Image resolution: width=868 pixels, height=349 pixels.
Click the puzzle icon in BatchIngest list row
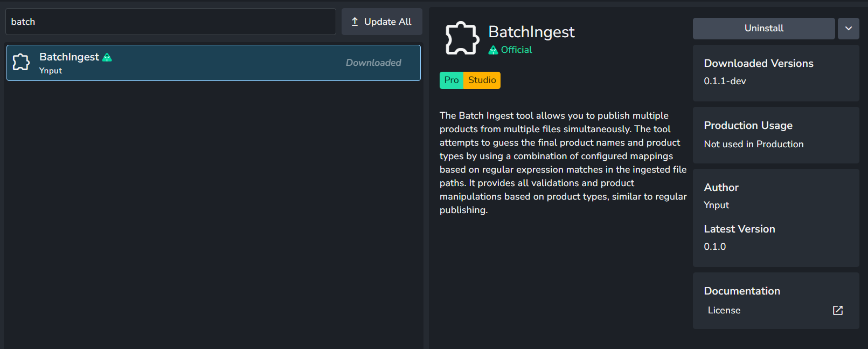pyautogui.click(x=21, y=63)
